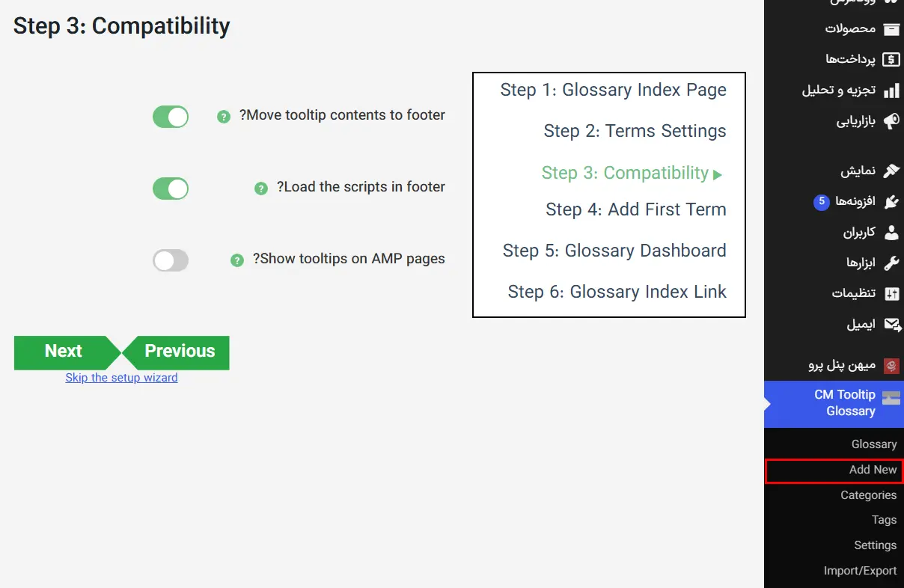Select the Marketing (بازاریابی) megaphone icon
Screen dimensions: 904x588
pyautogui.click(x=891, y=121)
